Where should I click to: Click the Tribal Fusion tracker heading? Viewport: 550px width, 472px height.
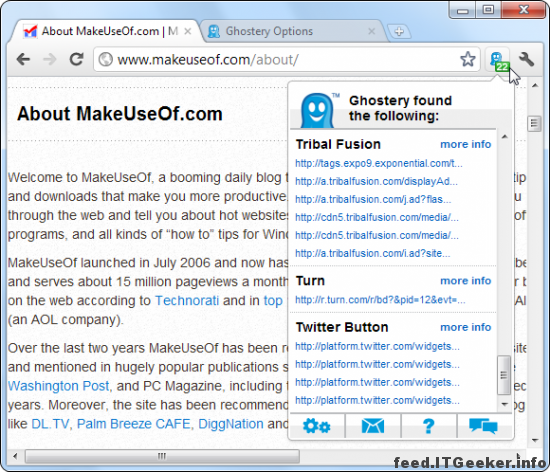point(338,144)
